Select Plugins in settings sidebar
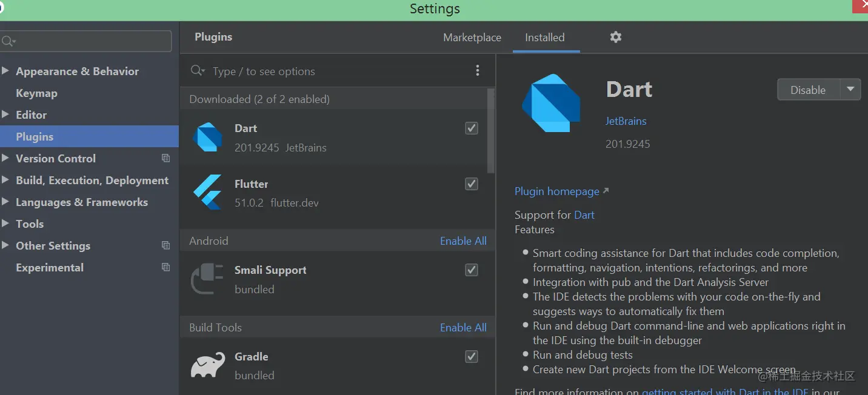The width and height of the screenshot is (868, 395). click(x=89, y=136)
